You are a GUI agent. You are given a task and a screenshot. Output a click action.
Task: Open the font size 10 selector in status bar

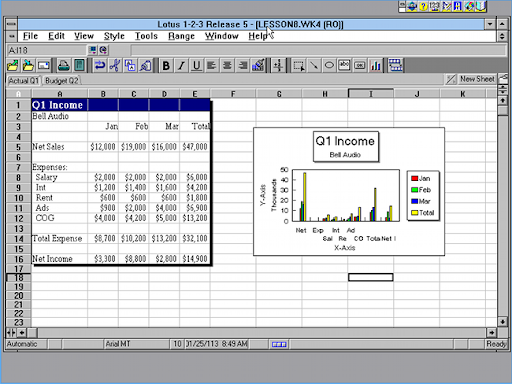point(177,344)
